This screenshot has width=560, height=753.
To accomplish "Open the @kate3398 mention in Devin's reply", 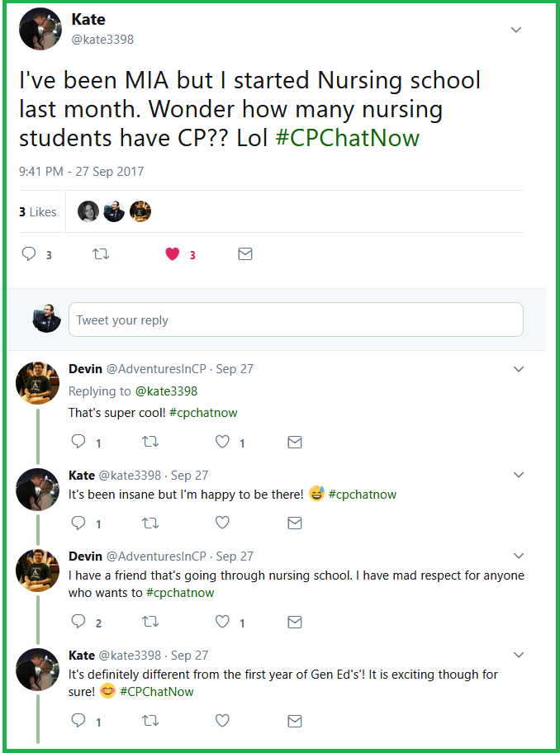I will tap(166, 391).
